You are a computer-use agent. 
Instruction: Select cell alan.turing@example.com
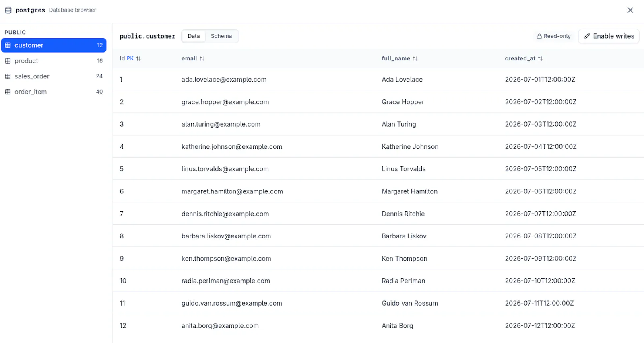click(221, 125)
